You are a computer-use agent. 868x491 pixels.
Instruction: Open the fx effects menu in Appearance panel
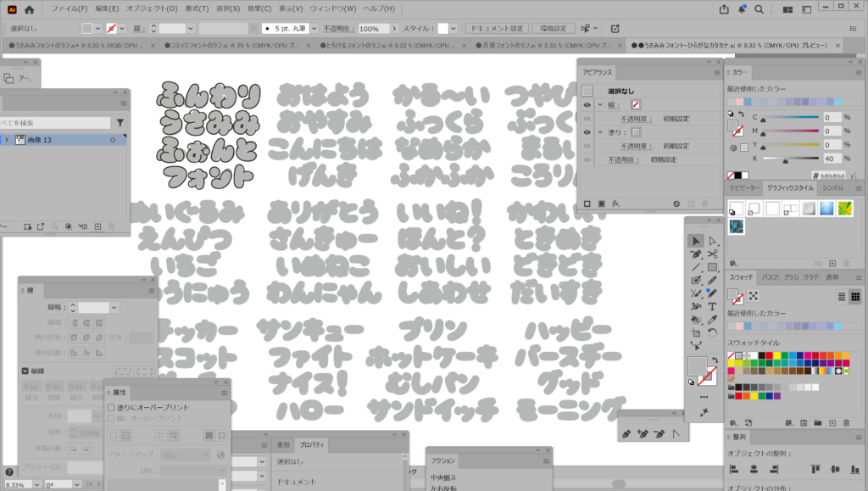coord(616,204)
